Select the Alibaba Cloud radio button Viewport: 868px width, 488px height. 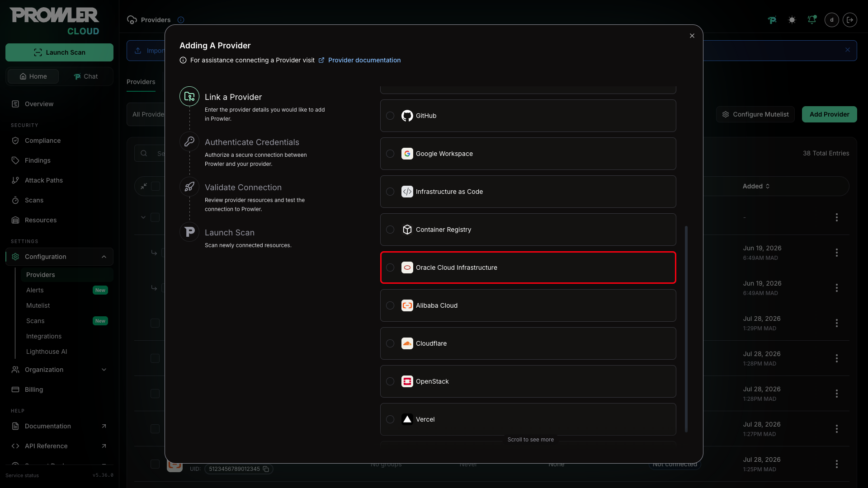pyautogui.click(x=390, y=305)
